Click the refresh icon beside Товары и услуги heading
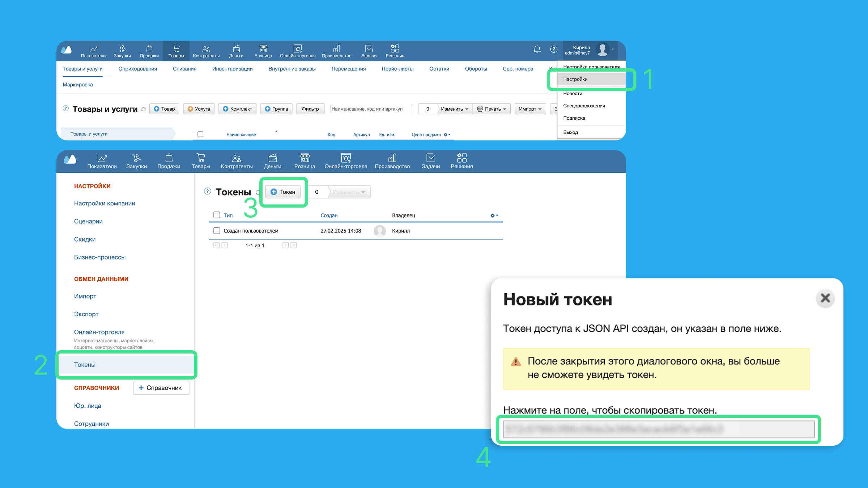The height and width of the screenshot is (488, 868). pyautogui.click(x=144, y=109)
